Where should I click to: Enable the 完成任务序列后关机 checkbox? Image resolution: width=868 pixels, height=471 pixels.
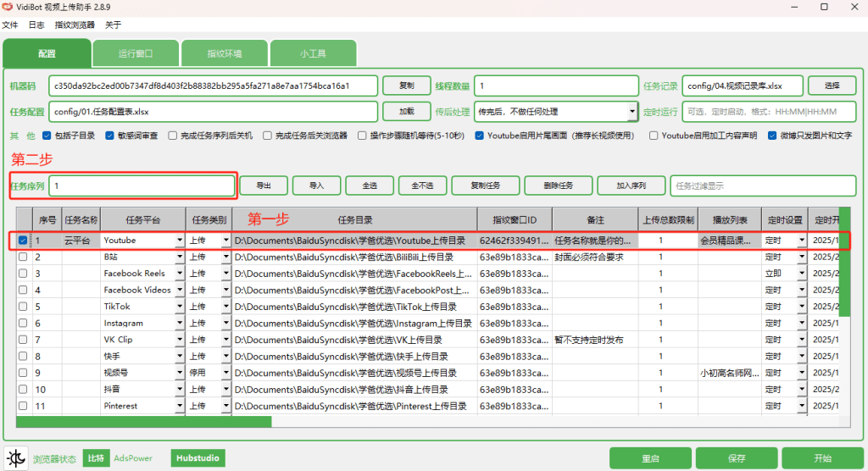click(x=173, y=136)
